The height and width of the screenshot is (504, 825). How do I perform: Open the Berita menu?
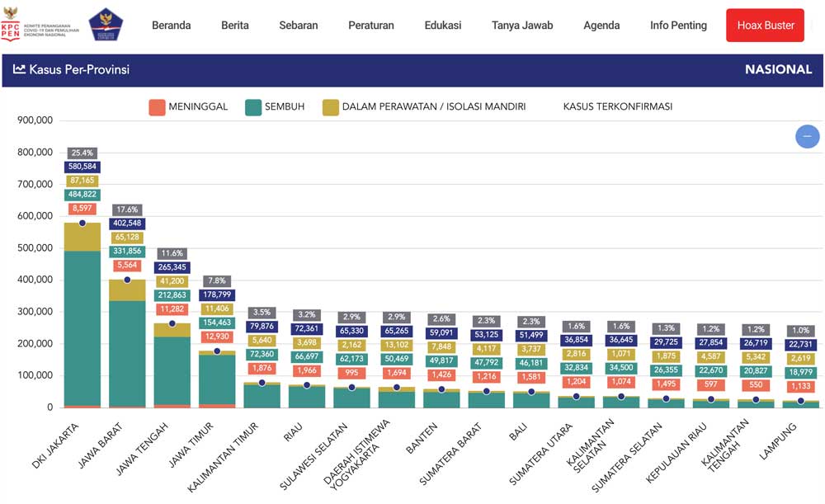tap(235, 26)
